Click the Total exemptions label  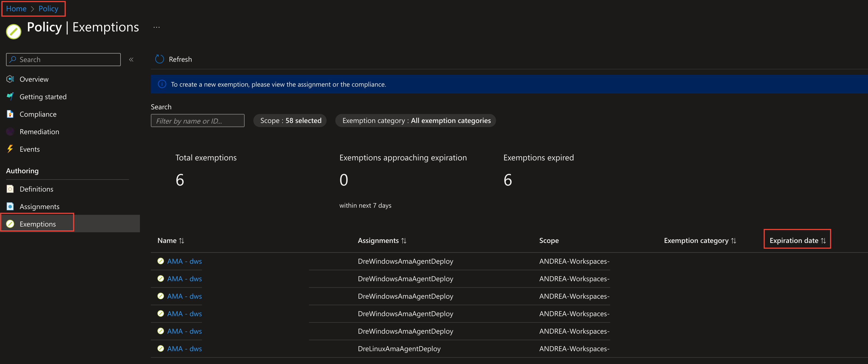206,158
